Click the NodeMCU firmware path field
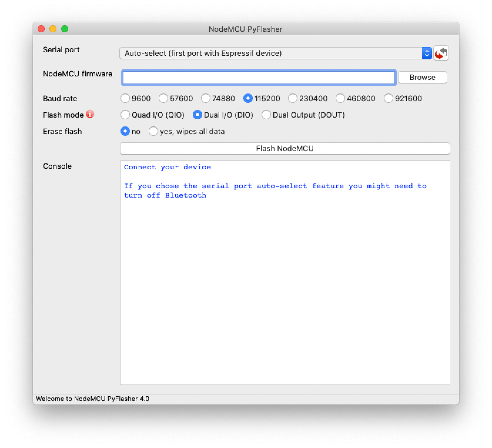 [259, 78]
